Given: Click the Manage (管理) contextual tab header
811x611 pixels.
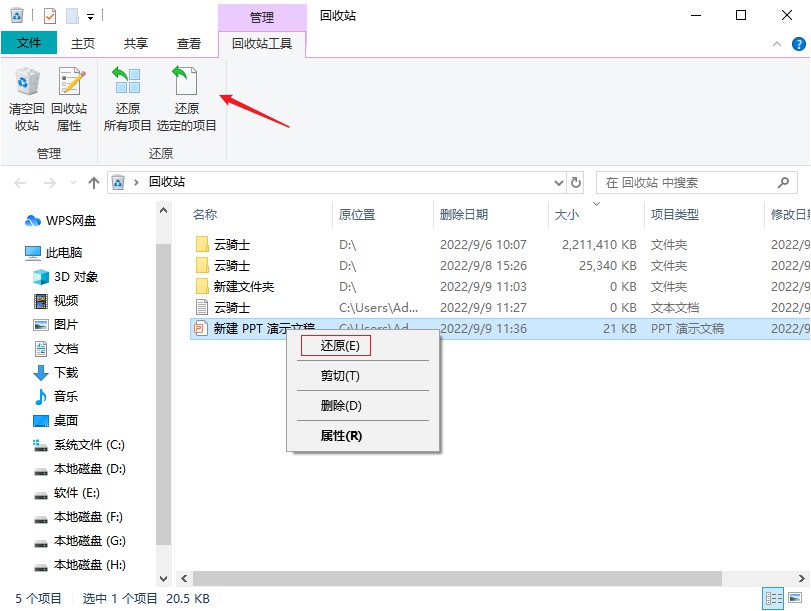Looking at the screenshot, I should 262,17.
